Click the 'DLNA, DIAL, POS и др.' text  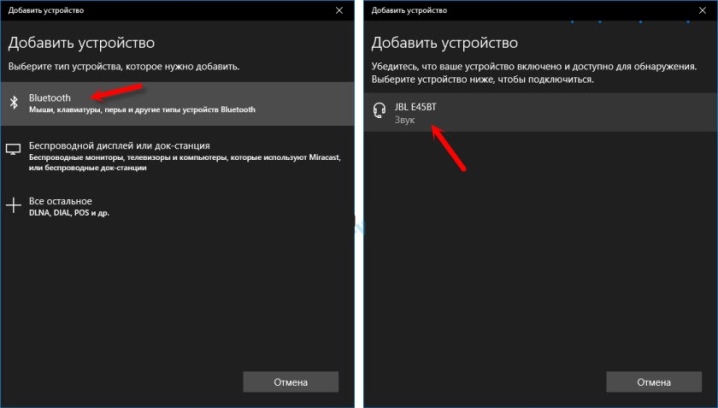click(x=69, y=213)
